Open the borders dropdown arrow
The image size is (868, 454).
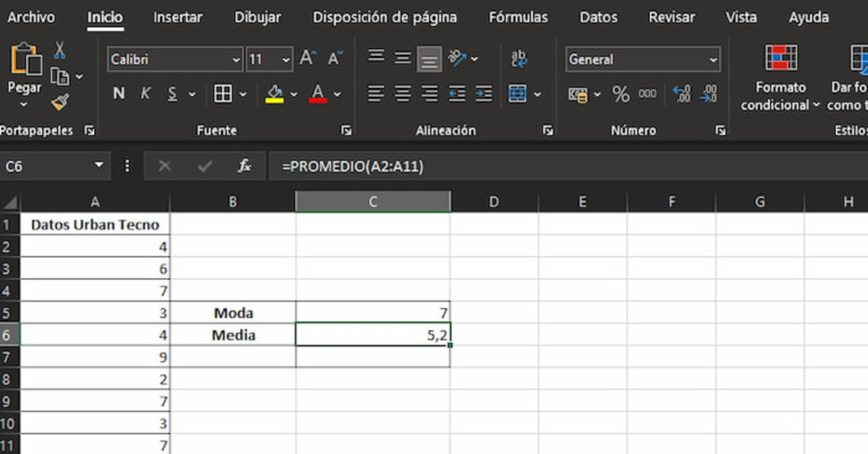tap(242, 93)
